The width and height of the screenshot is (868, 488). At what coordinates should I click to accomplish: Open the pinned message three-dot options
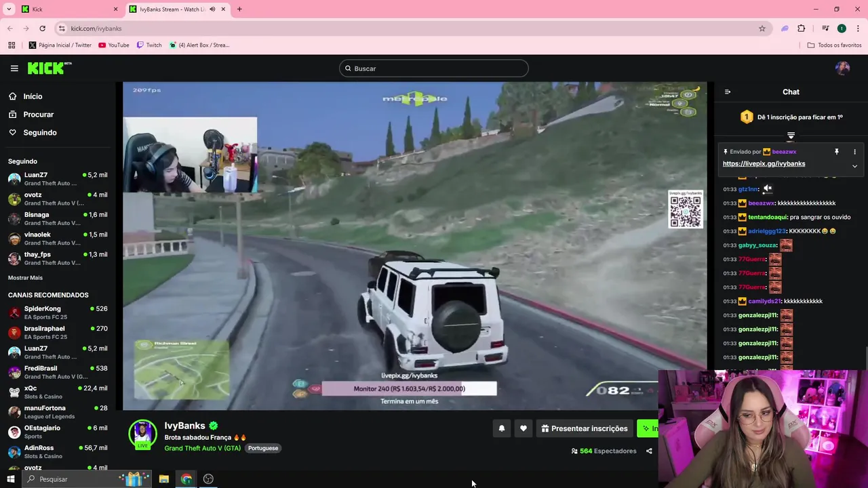coord(854,152)
